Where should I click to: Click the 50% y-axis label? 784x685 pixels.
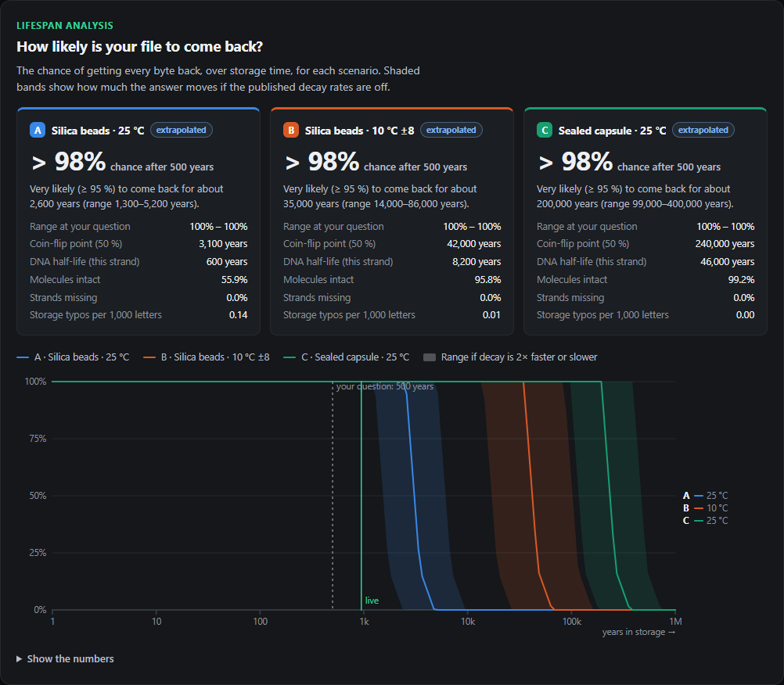coord(37,496)
